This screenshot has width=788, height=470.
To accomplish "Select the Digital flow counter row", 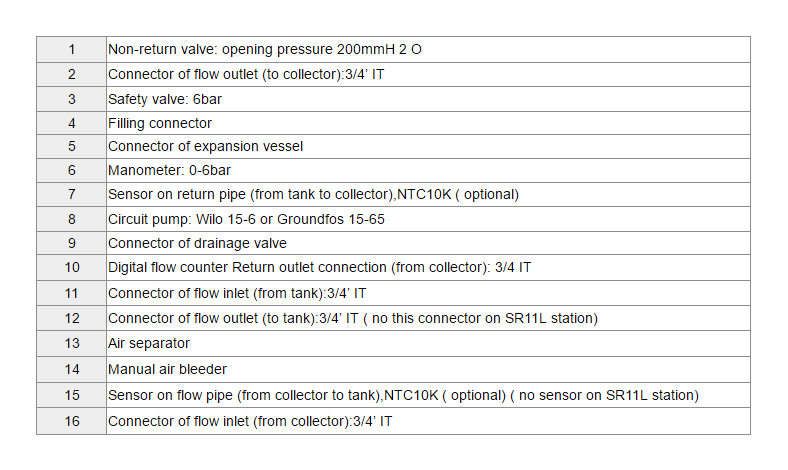I will coord(319,268).
